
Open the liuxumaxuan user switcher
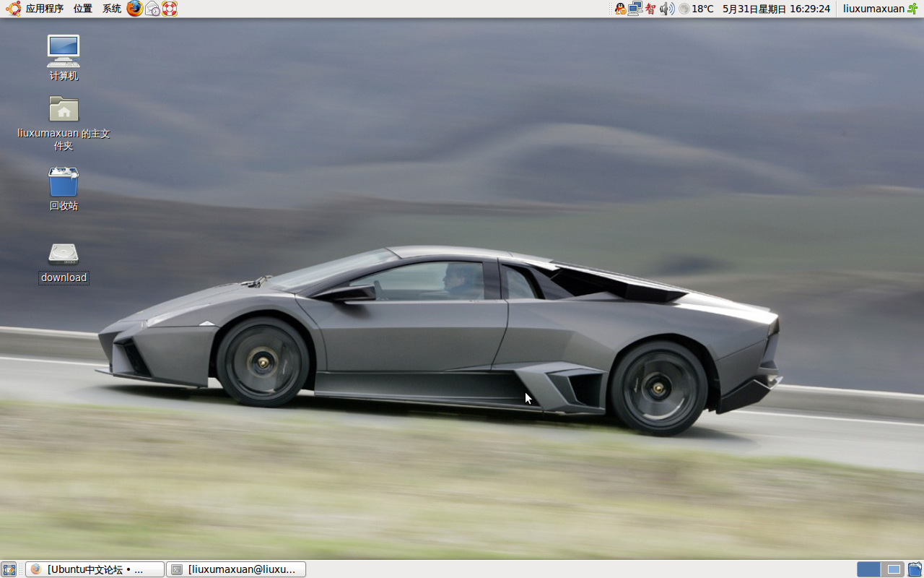tap(873, 9)
